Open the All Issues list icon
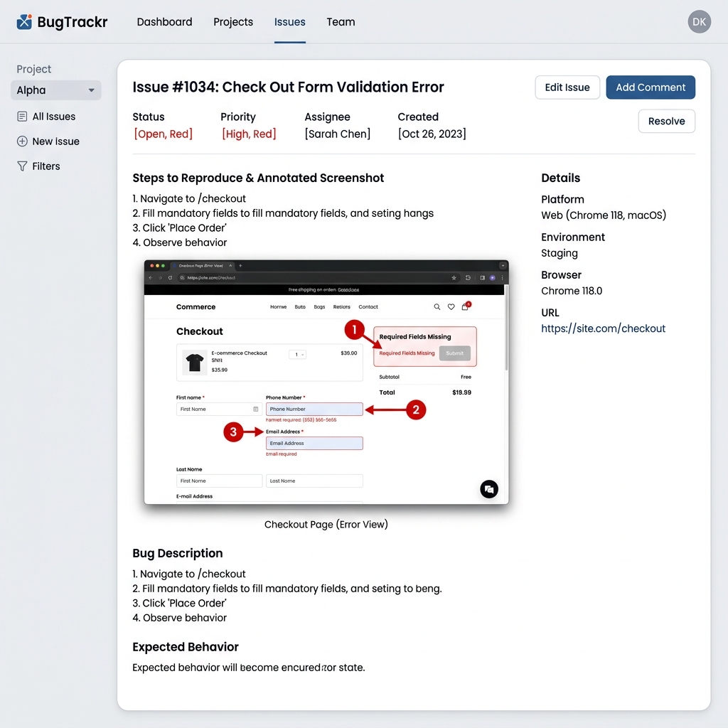The width and height of the screenshot is (728, 728). pos(22,117)
